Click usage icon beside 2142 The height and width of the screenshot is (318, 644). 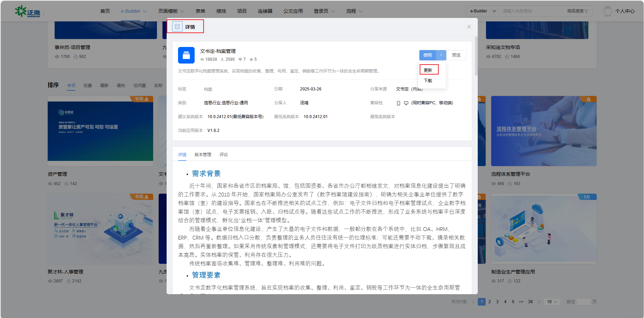pyautogui.click(x=68, y=281)
